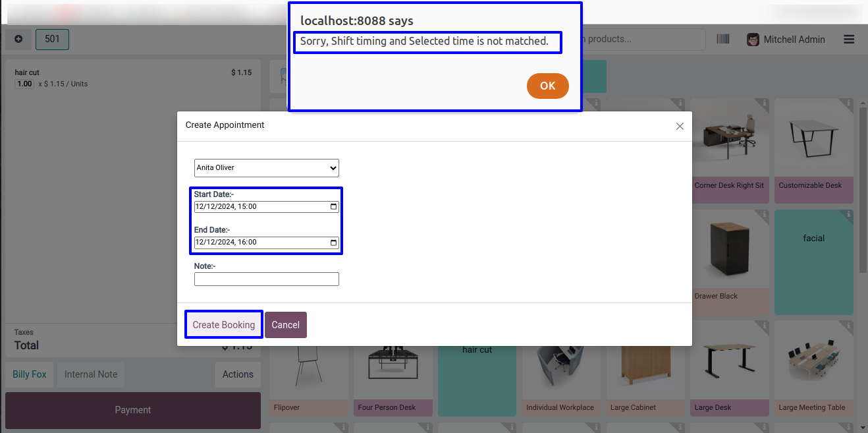Open calendar picker icon for Start Date

coord(333,206)
